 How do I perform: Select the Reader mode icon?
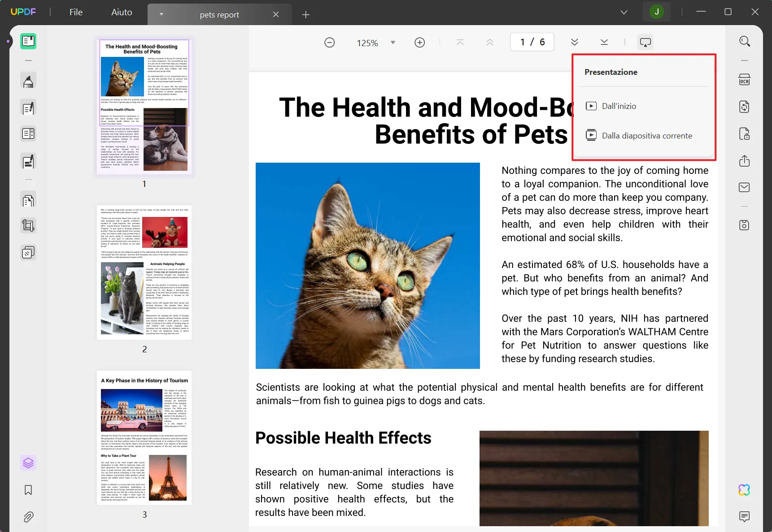coord(28,41)
